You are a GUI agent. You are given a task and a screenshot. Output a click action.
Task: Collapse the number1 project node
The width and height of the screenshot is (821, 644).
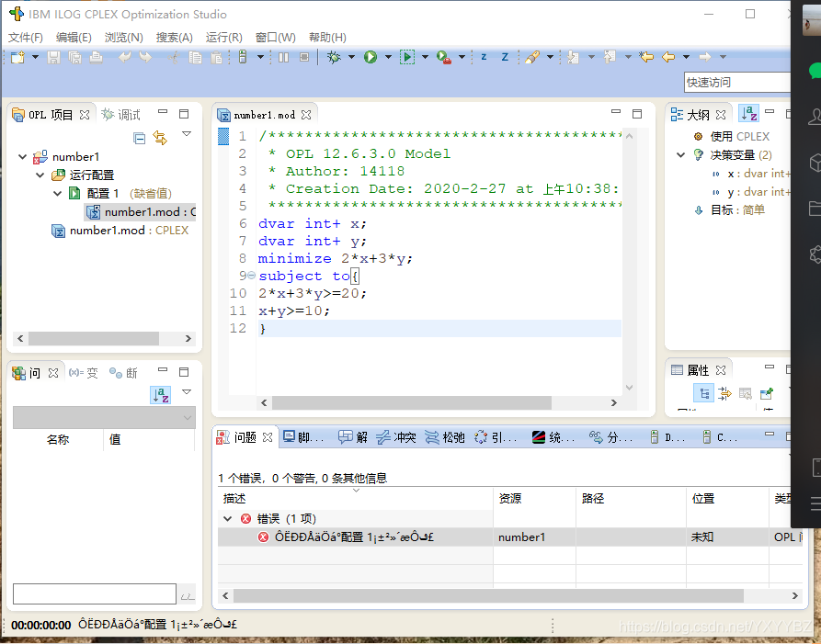pyautogui.click(x=22, y=157)
